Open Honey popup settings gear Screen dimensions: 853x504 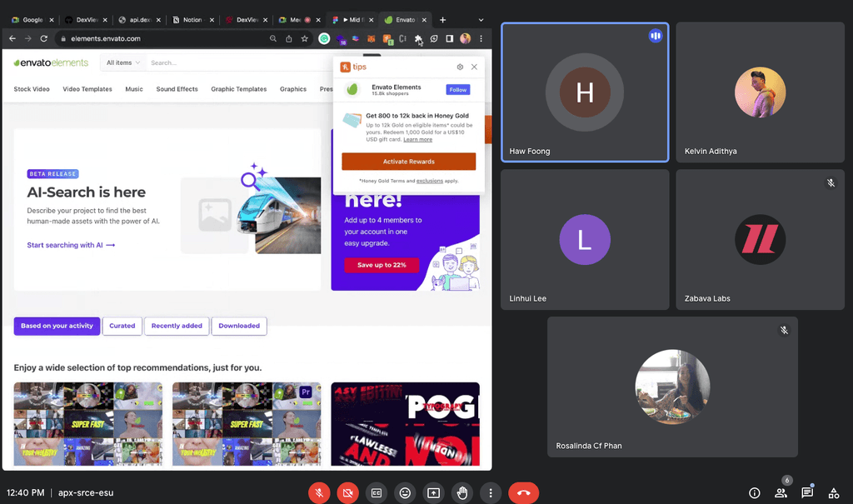(460, 67)
